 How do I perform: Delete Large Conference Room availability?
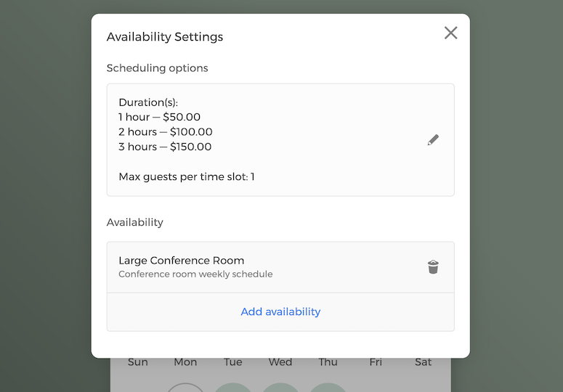pyautogui.click(x=433, y=267)
